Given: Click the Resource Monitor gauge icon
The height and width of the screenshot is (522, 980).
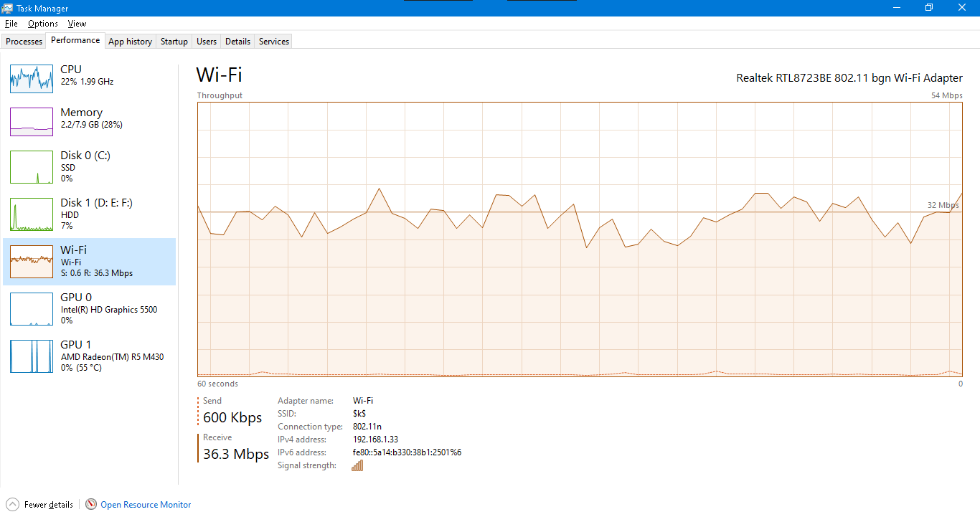Looking at the screenshot, I should [x=91, y=504].
